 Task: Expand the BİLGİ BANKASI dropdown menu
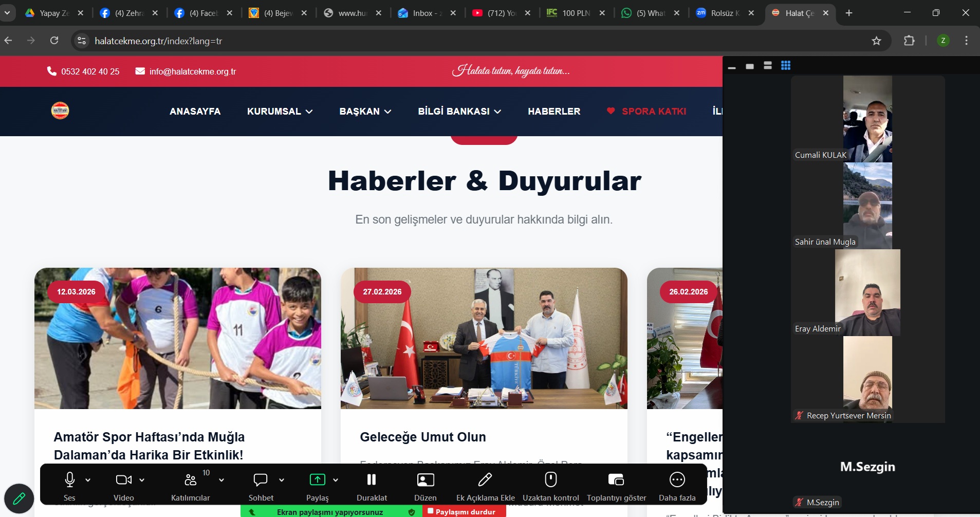[x=459, y=112]
